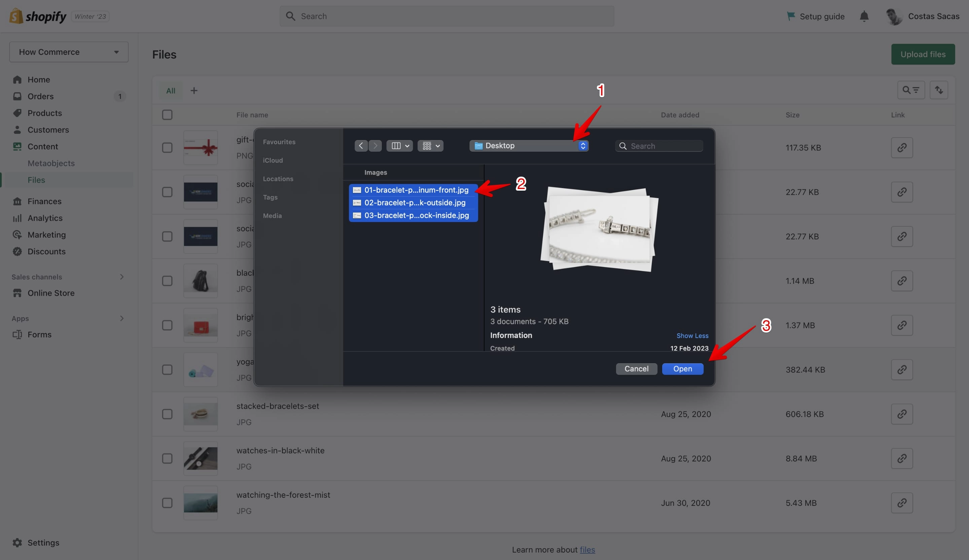This screenshot has width=969, height=560.
Task: Expand Sales channels chevron
Action: pyautogui.click(x=121, y=277)
